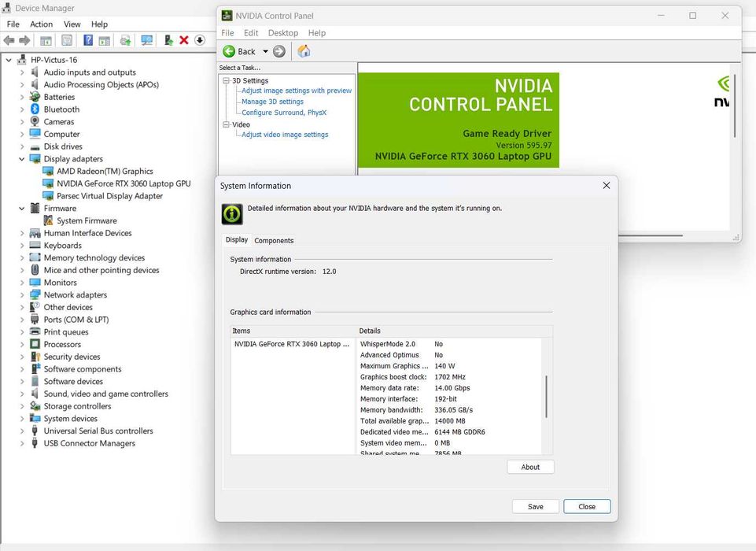Click the Help question mark toolbar icon
Screen dimensions: 756x551
click(x=88, y=40)
